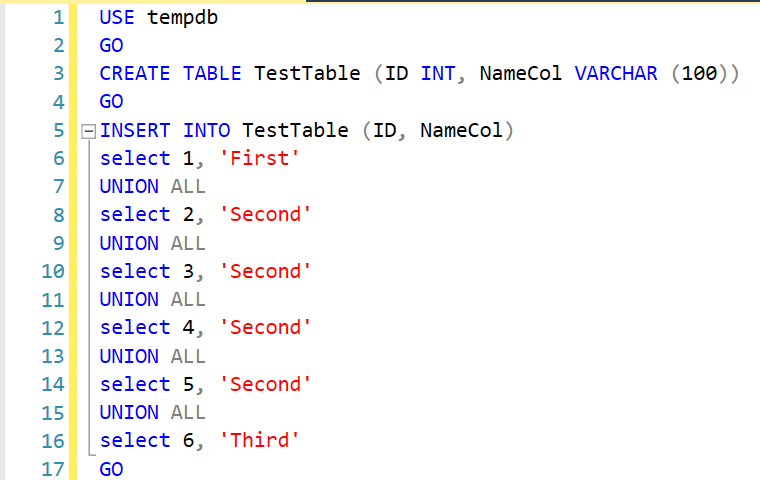Click the GO statement on line 4

coord(111,102)
